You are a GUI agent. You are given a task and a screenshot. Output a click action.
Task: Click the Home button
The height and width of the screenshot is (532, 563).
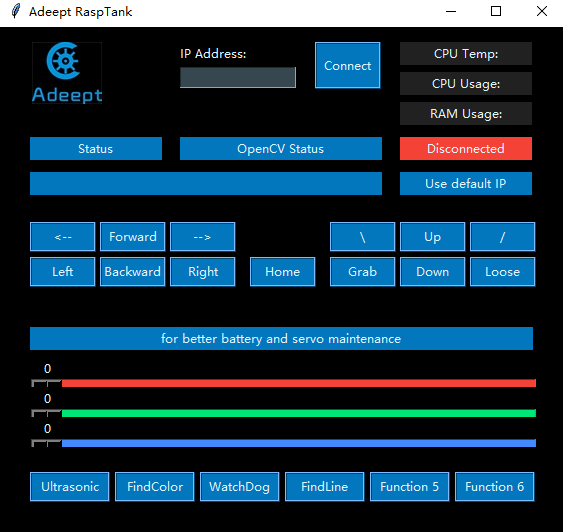click(x=283, y=271)
